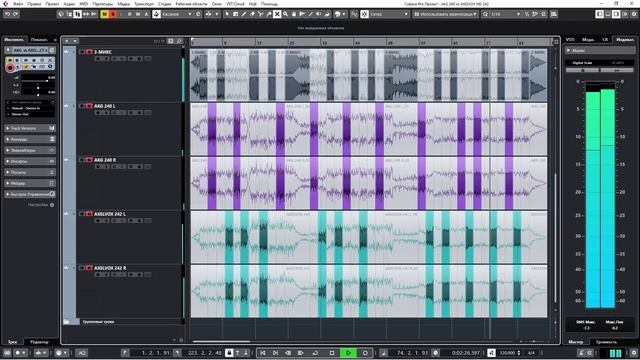Select the Mute X tool
This screenshot has width=640, height=360.
[x=277, y=14]
